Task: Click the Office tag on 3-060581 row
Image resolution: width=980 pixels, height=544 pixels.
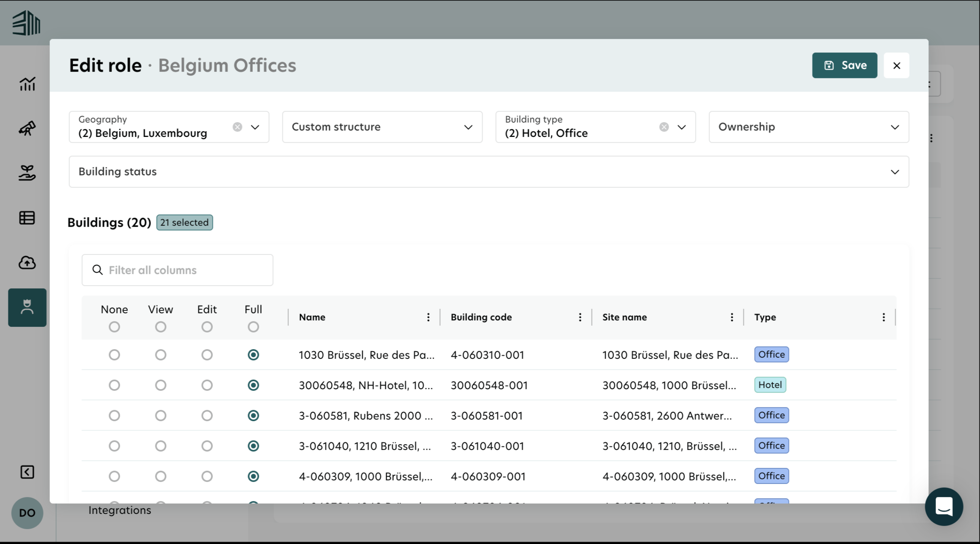Action: coord(772,415)
